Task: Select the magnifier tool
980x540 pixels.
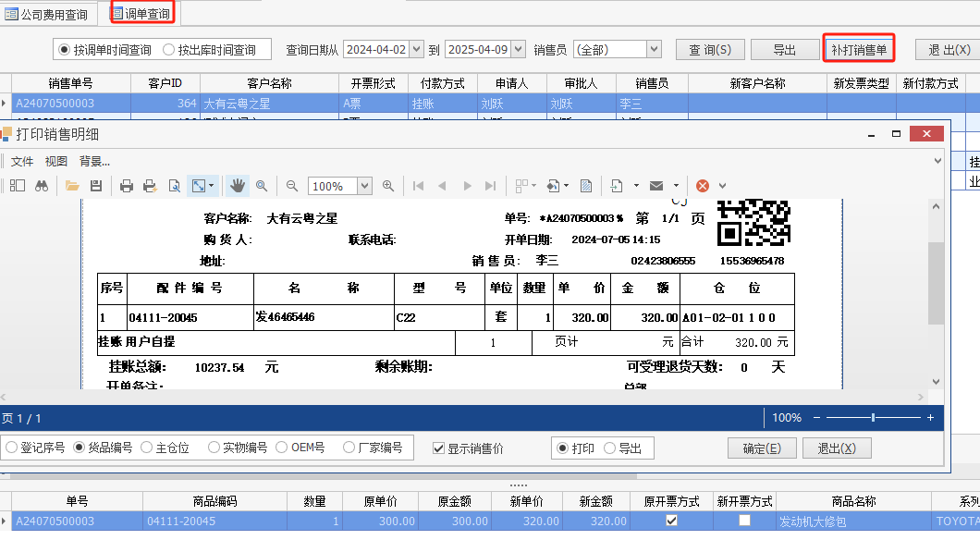Action: [x=262, y=186]
